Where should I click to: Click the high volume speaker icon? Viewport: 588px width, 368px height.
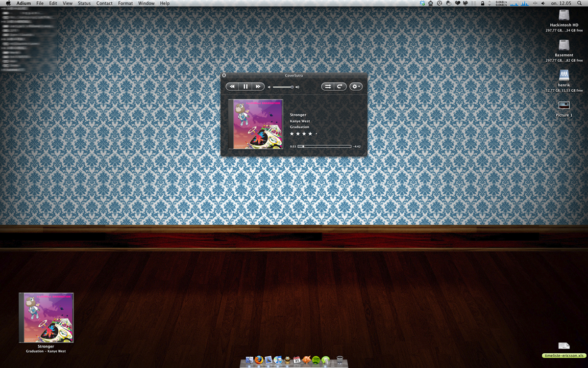tap(297, 87)
